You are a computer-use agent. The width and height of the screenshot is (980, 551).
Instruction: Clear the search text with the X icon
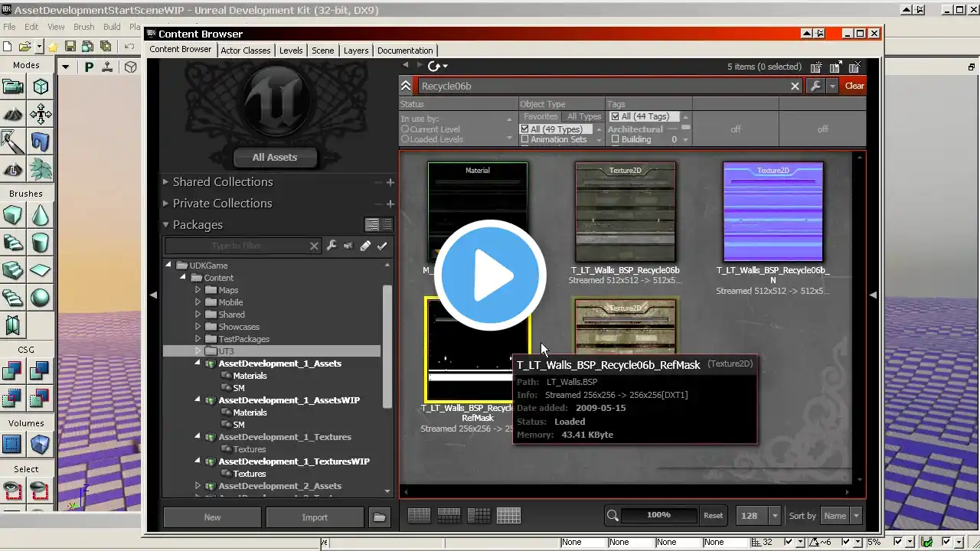[x=795, y=86]
